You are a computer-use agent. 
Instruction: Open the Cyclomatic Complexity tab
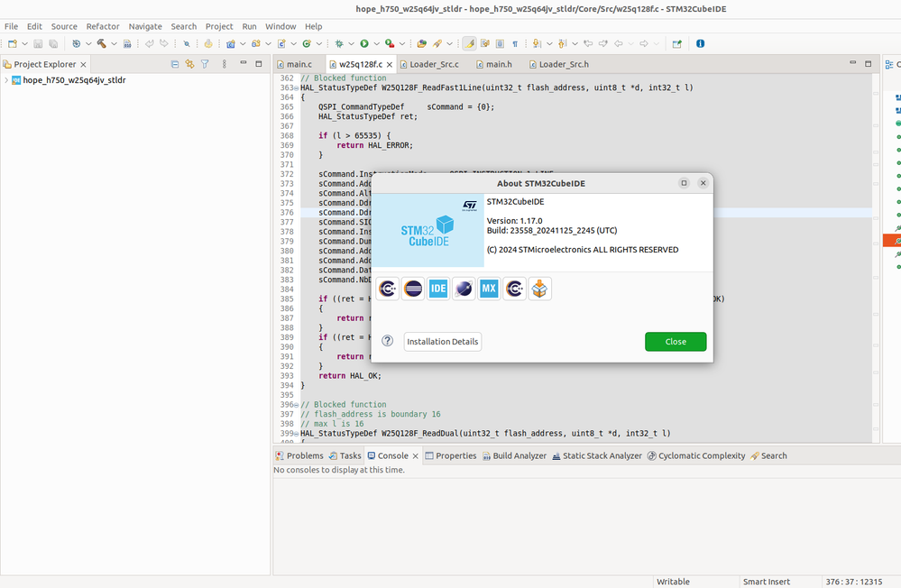696,455
